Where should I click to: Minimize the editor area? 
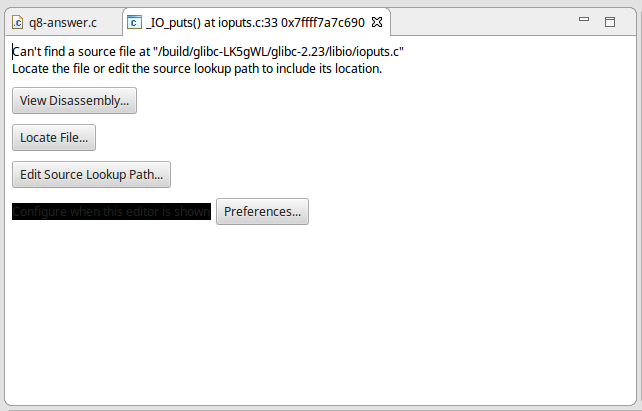pos(584,19)
